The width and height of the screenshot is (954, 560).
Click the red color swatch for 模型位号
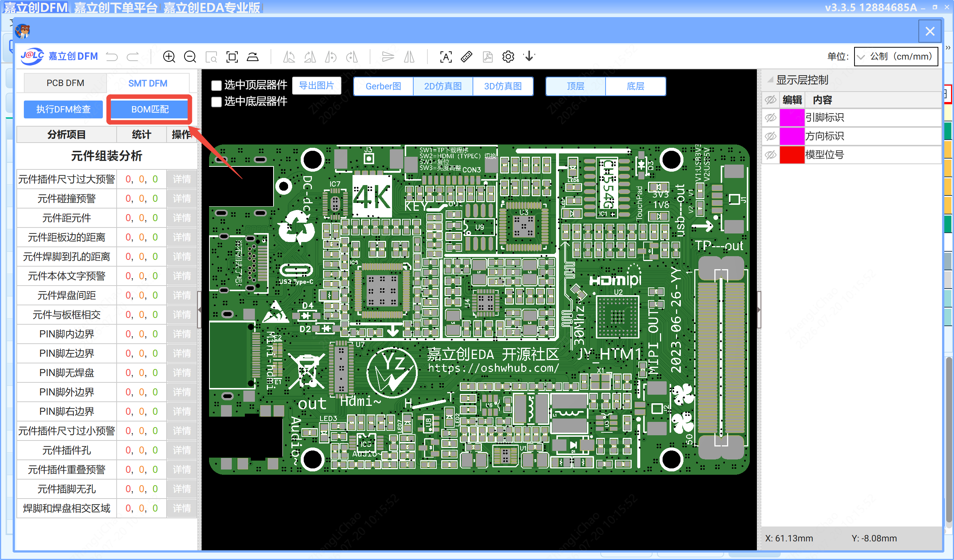792,155
